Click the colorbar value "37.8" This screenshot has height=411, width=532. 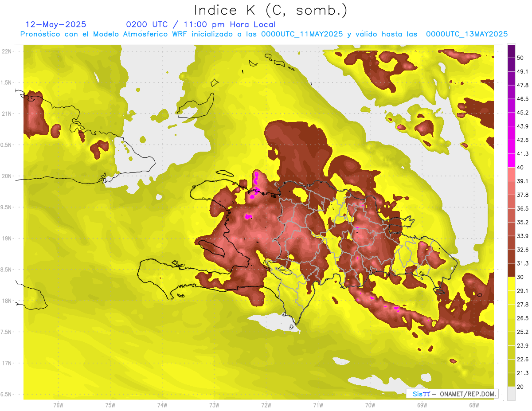pos(523,195)
